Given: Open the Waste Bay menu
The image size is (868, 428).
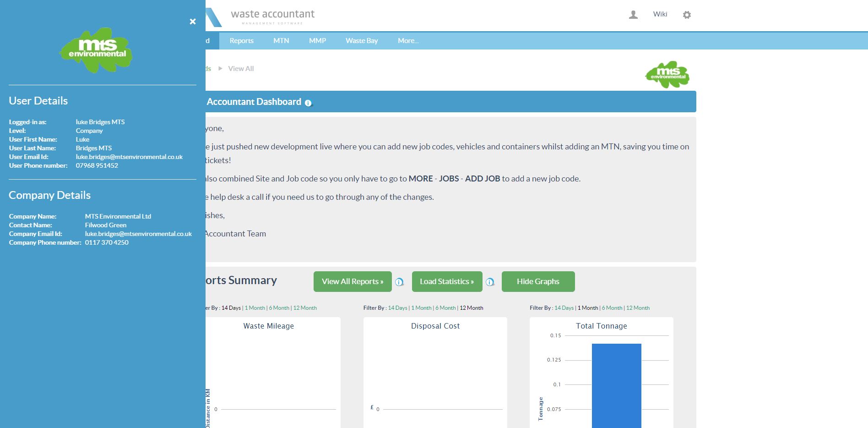Looking at the screenshot, I should coord(362,41).
